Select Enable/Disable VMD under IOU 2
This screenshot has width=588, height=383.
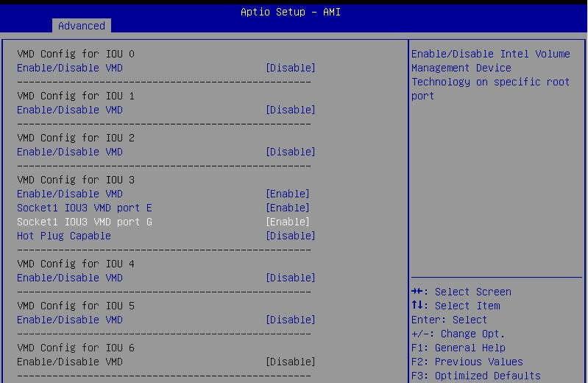70,152
